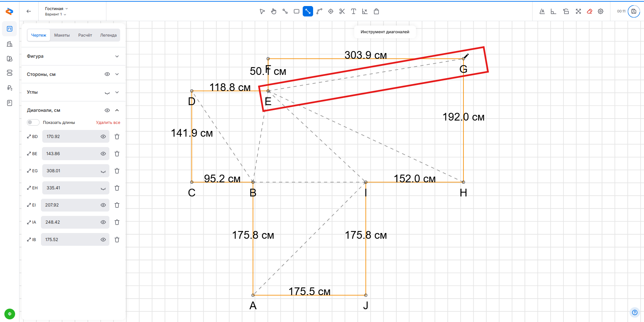Click 'Удалить все' link
Screen dimensions: 644x322
click(108, 123)
